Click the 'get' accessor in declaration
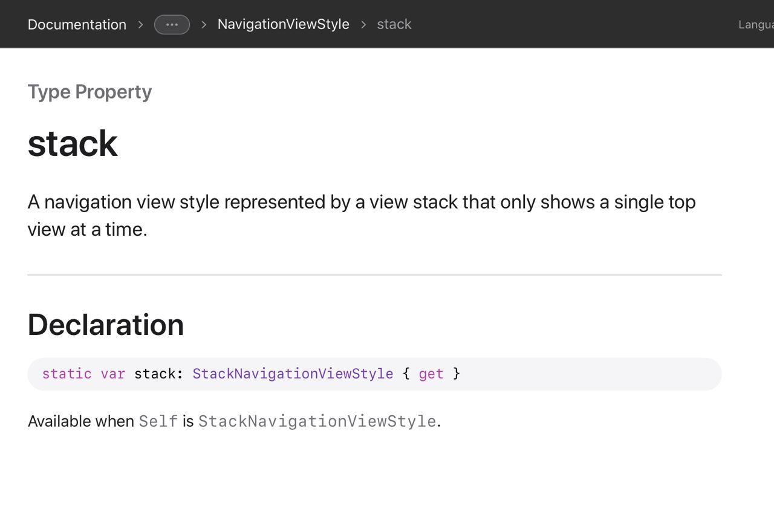774x532 pixels. pos(431,374)
